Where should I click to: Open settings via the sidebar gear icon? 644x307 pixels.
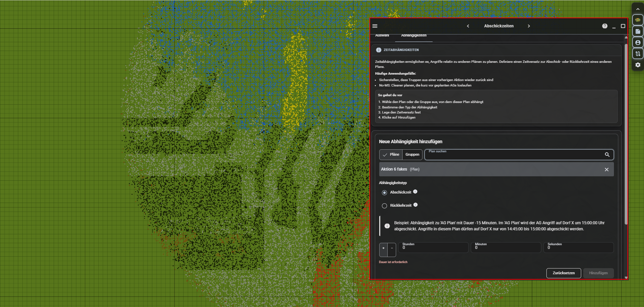click(638, 65)
